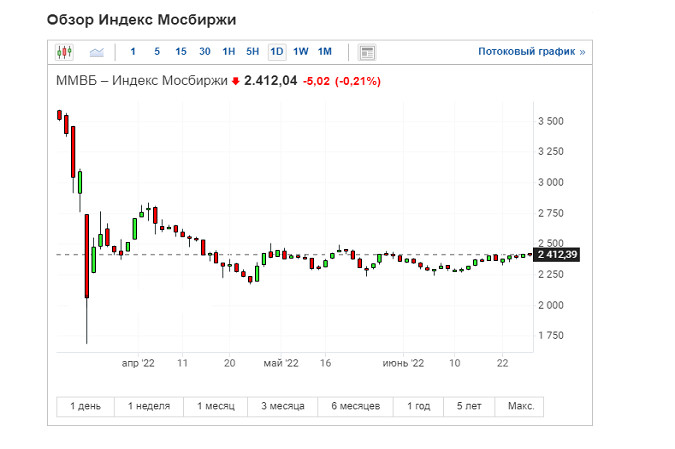Choose the 3 месяца range
Viewport: 675px width, 449px height.
pos(283,406)
